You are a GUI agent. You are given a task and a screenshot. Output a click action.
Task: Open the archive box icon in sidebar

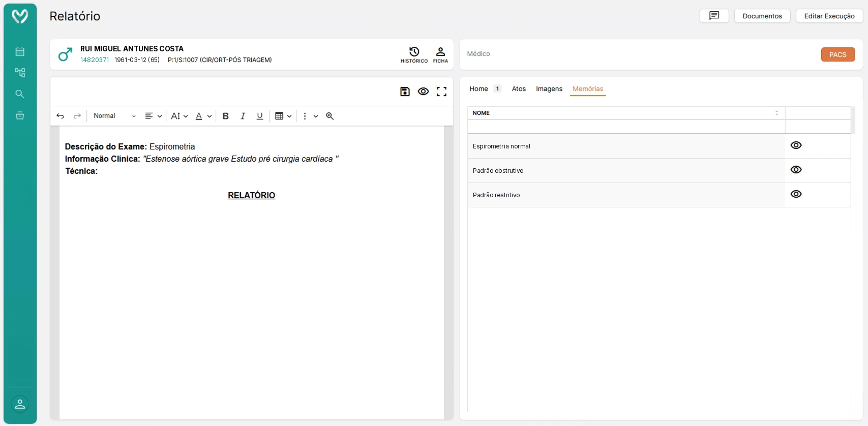coord(20,115)
